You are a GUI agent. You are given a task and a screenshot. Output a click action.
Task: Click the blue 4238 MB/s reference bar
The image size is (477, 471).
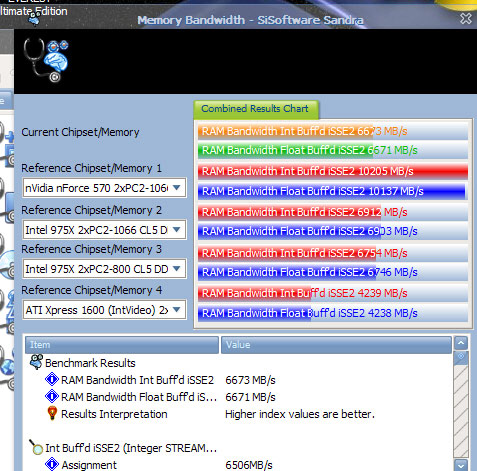pyautogui.click(x=333, y=313)
